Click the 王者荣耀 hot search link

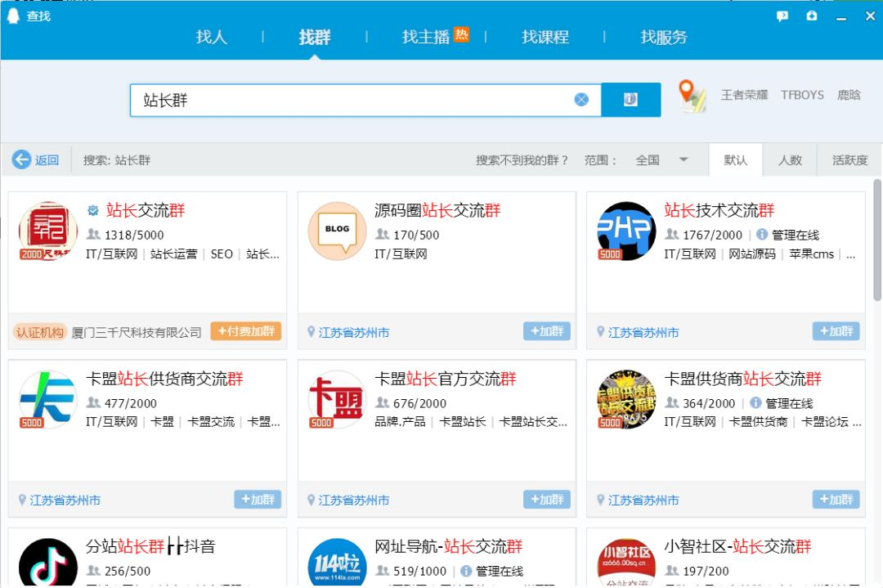coord(744,95)
